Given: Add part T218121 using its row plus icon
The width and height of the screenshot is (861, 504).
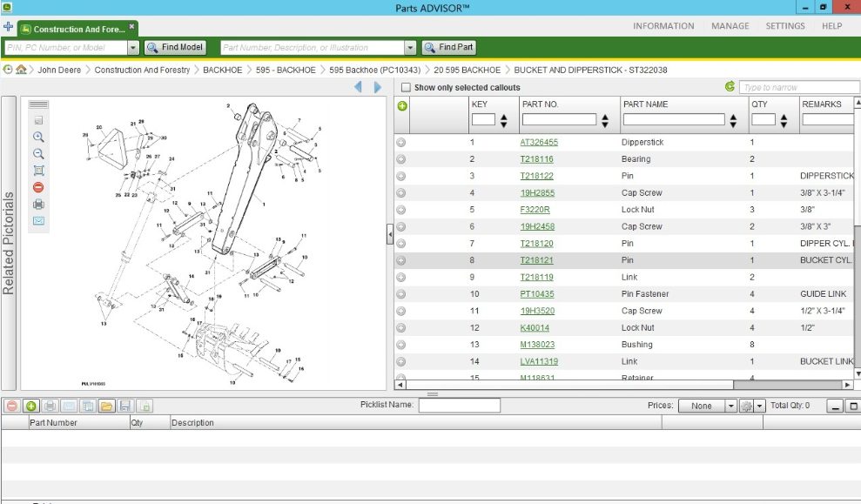Looking at the screenshot, I should tap(400, 259).
